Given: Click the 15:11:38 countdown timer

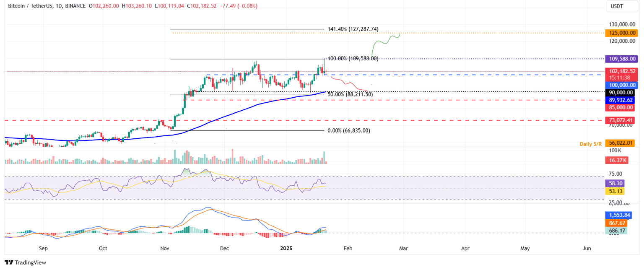Looking at the screenshot, I should click(620, 78).
